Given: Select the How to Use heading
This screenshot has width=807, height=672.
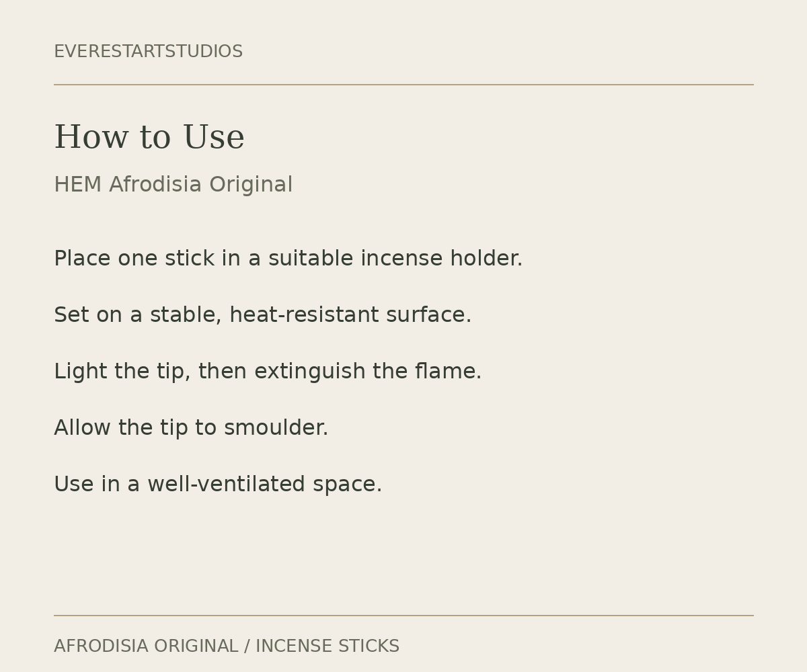Looking at the screenshot, I should click(x=149, y=138).
